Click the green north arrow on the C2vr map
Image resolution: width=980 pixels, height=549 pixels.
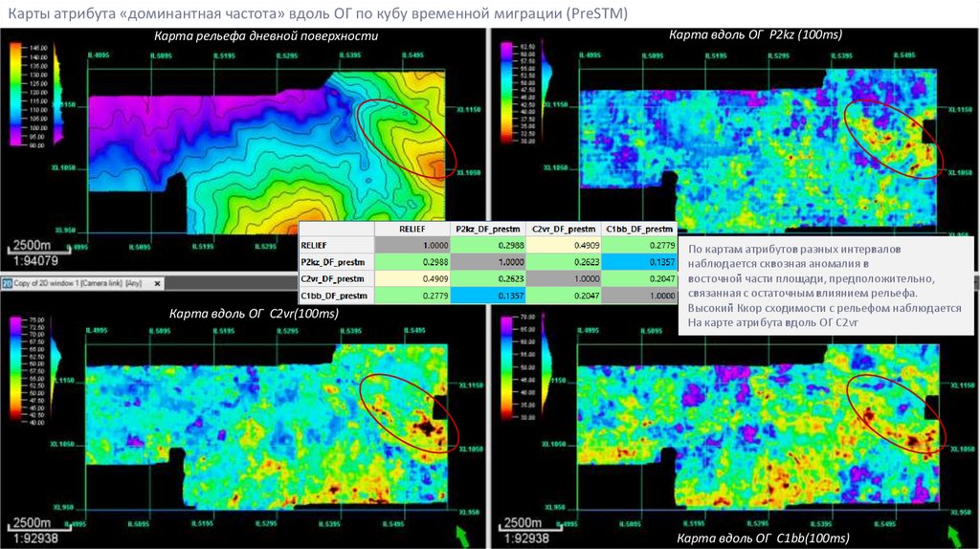[x=462, y=536]
